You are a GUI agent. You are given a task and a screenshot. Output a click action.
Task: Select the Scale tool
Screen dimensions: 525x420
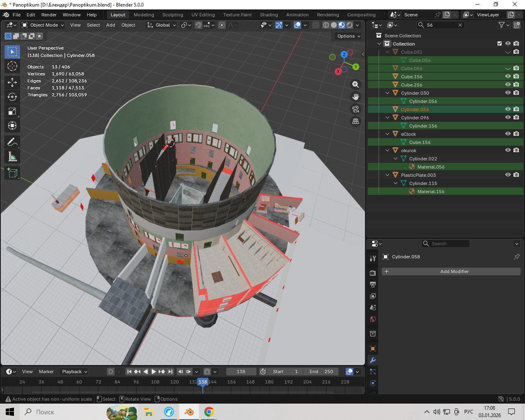pos(12,111)
